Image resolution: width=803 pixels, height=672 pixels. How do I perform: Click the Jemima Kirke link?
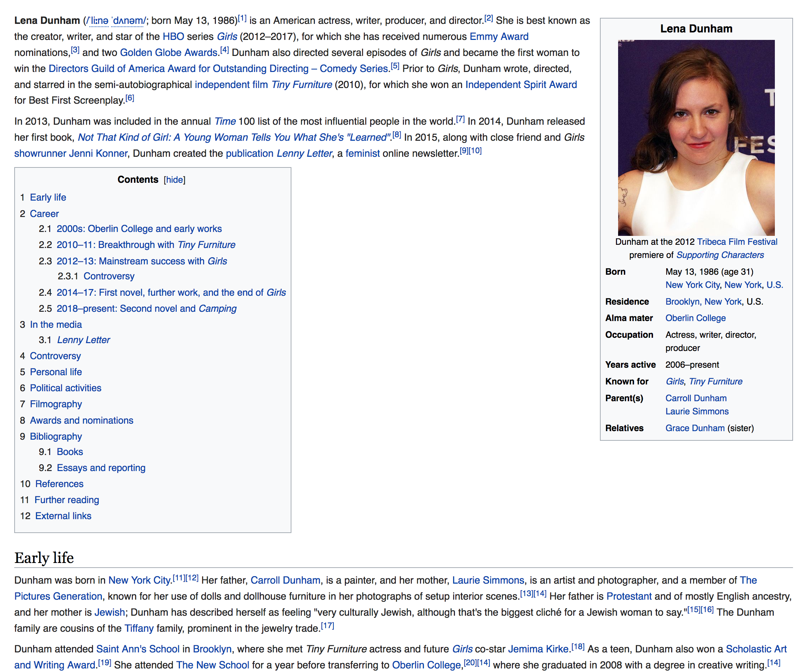[x=538, y=649]
